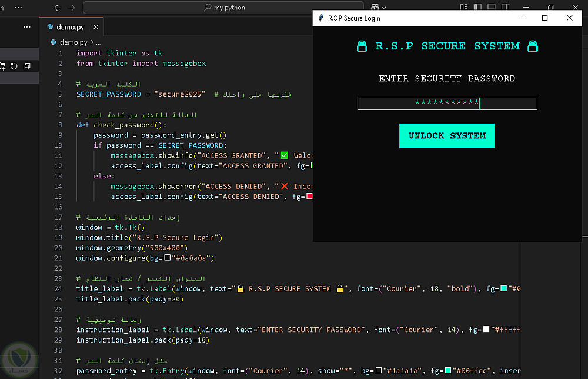Click the cyan color swatch on line 24
This screenshot has width=588, height=379.
[504, 288]
